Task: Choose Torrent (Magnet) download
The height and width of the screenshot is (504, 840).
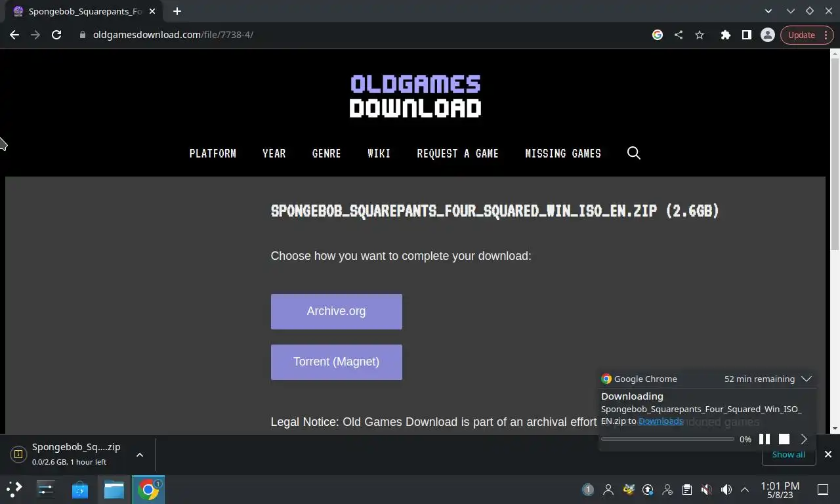Action: tap(336, 362)
